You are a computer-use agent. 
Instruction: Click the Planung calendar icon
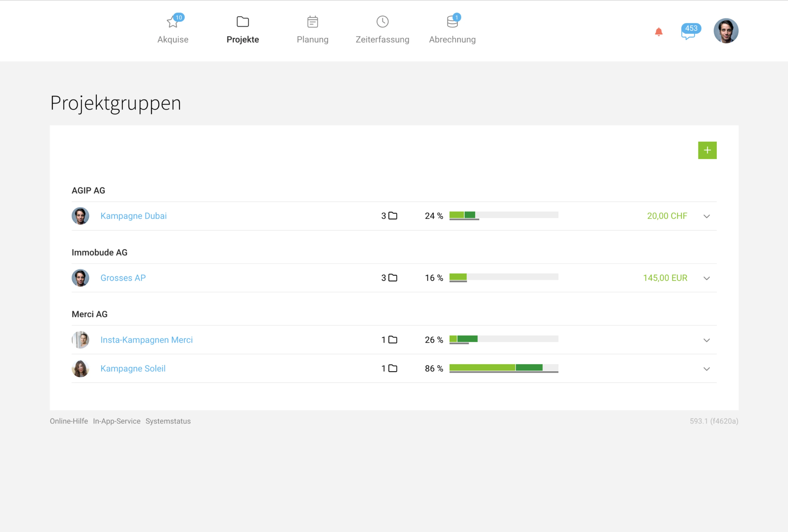tap(312, 22)
